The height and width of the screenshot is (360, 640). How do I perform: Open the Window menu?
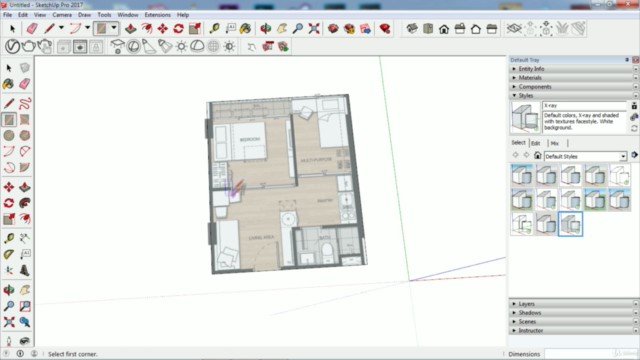coord(128,15)
